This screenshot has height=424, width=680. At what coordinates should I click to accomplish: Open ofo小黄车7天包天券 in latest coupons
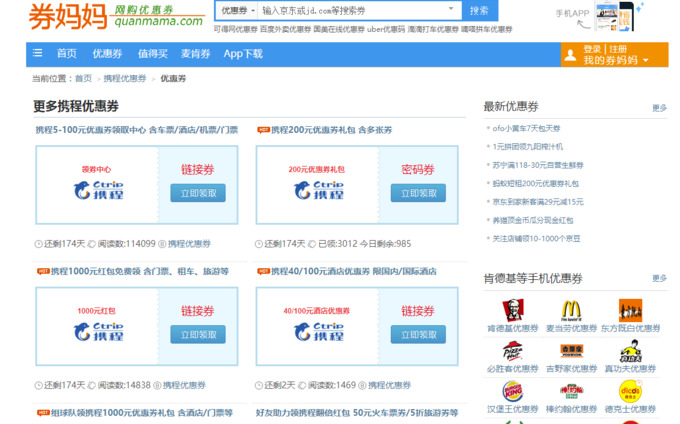click(526, 128)
